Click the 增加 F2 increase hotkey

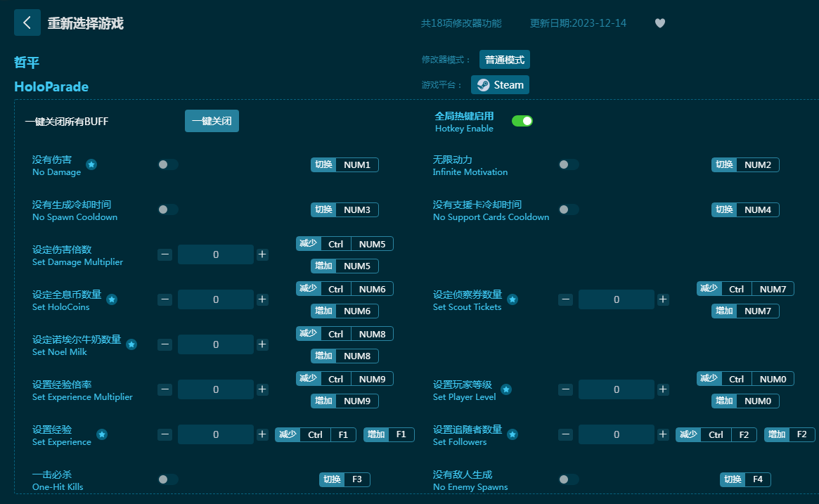[x=789, y=434]
